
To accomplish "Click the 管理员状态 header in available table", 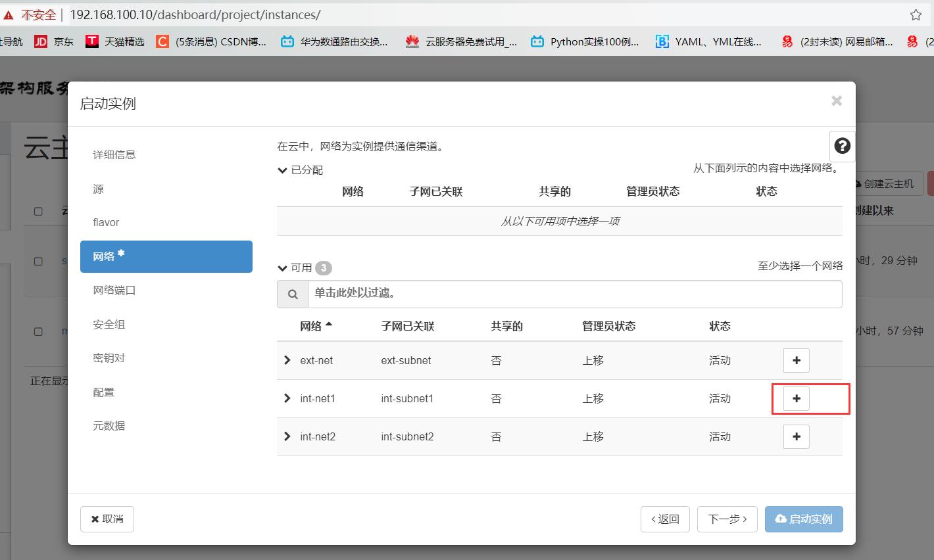I will click(x=609, y=326).
